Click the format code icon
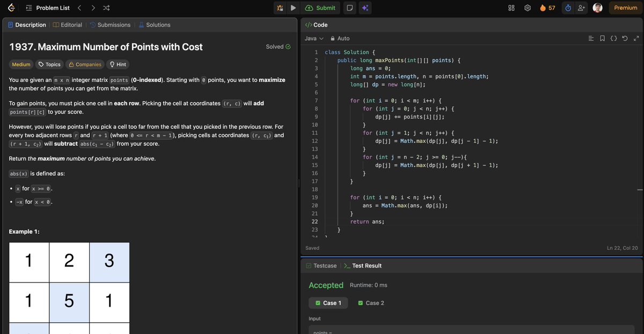 point(591,39)
